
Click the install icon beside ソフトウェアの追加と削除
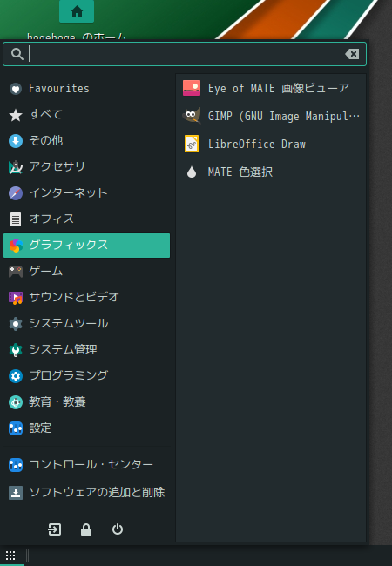[x=16, y=493]
